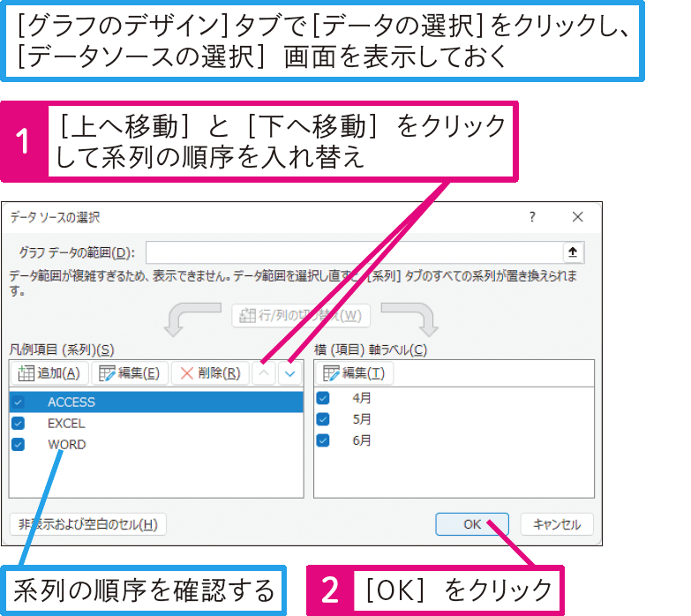Image resolution: width=691 pixels, height=616 pixels.
Task: Click 削除(R) to remove the selected series
Action: [x=210, y=373]
